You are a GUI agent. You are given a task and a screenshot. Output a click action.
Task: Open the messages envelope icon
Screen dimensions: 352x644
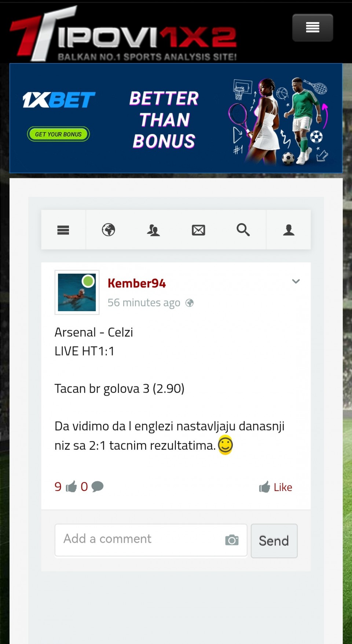198,230
